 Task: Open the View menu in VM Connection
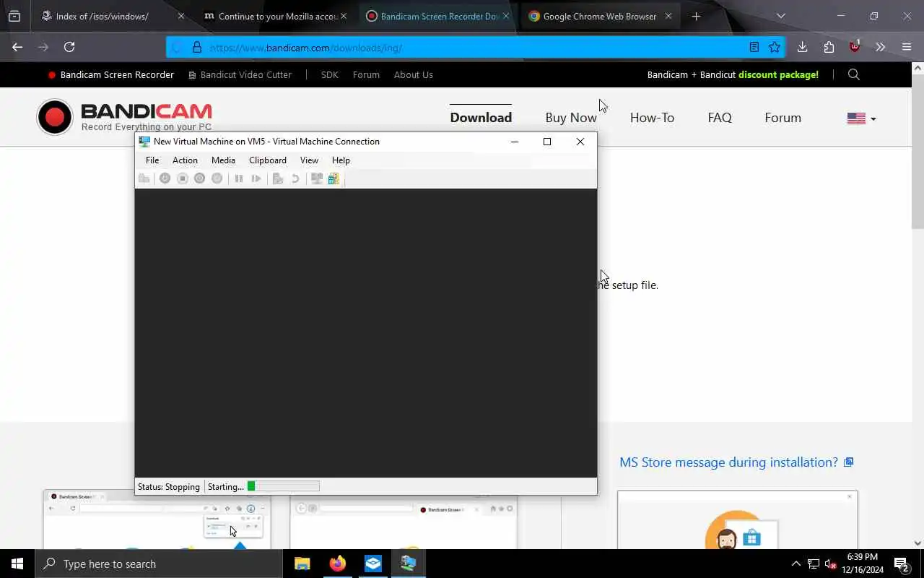click(309, 160)
